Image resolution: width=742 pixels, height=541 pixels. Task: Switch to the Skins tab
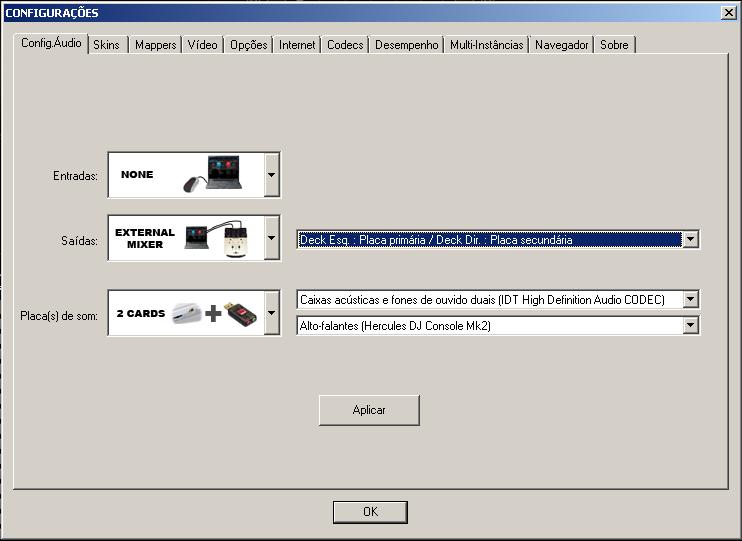(107, 45)
